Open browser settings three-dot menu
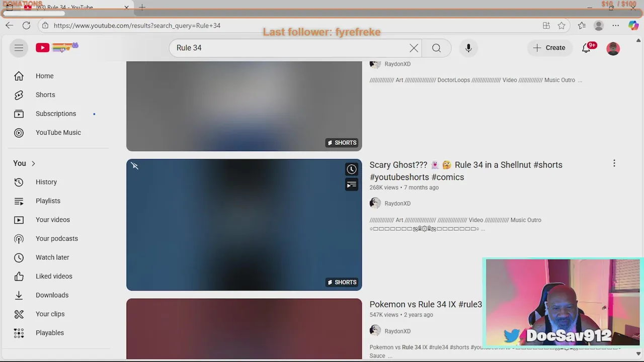 click(615, 26)
